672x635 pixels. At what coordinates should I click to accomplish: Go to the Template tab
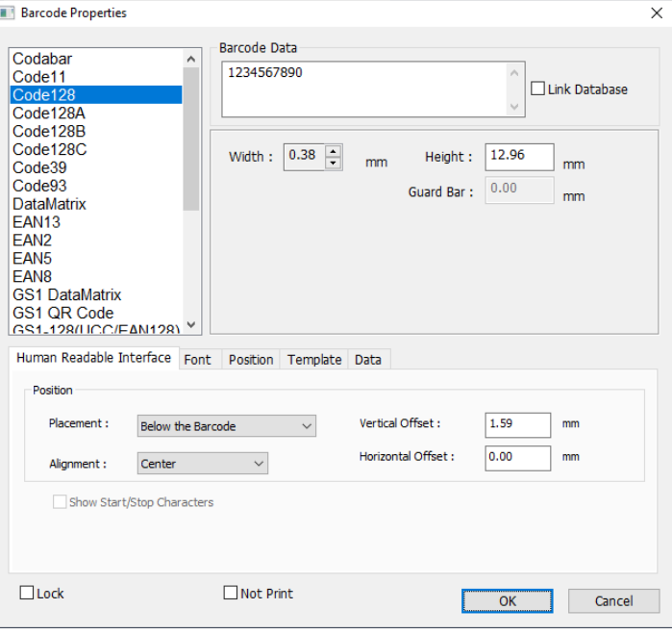point(314,359)
